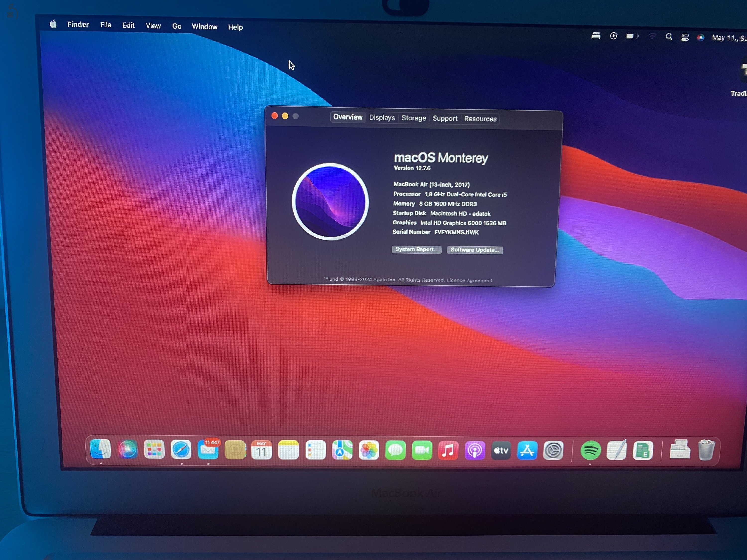747x560 pixels.
Task: Switch to the Displays tab
Action: [382, 118]
